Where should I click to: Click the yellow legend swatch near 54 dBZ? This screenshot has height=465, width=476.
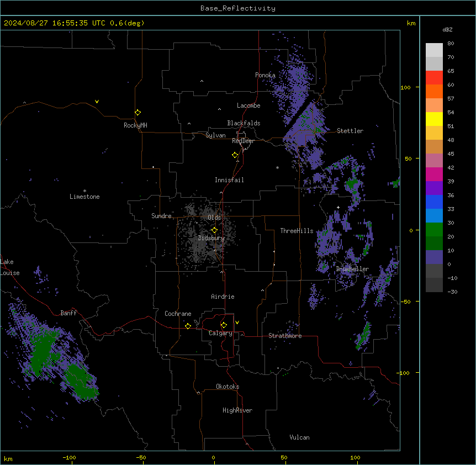(434, 119)
